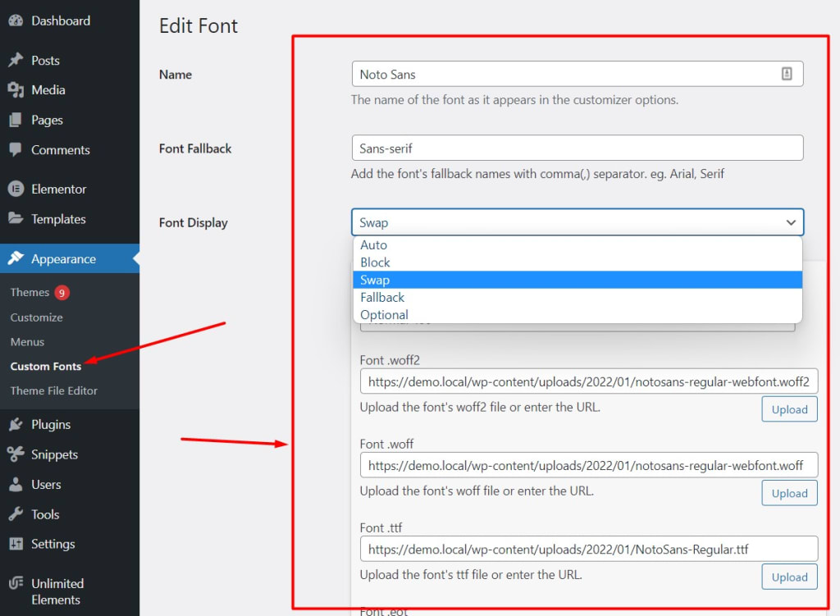Image resolution: width=840 pixels, height=616 pixels.
Task: Click the Tools wrench icon
Action: coord(16,514)
